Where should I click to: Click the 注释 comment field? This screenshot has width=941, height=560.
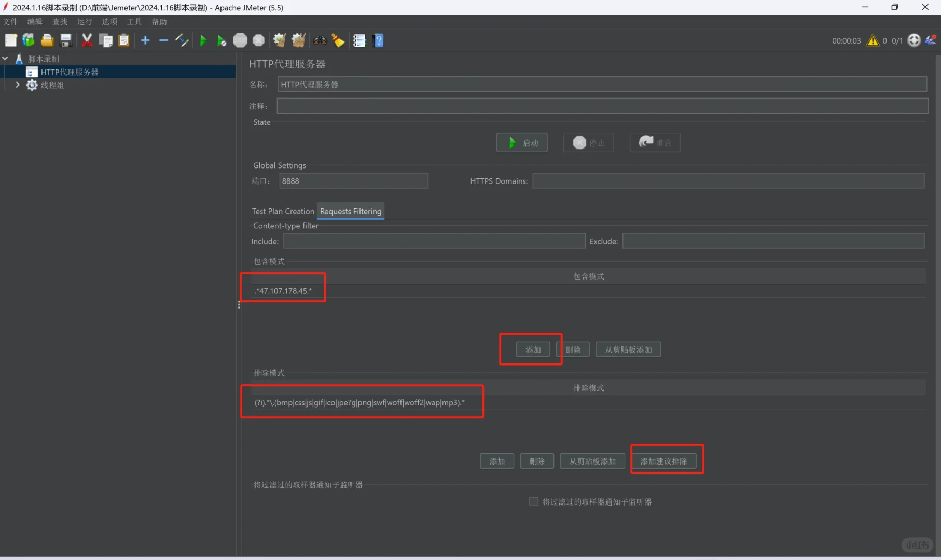(602, 106)
